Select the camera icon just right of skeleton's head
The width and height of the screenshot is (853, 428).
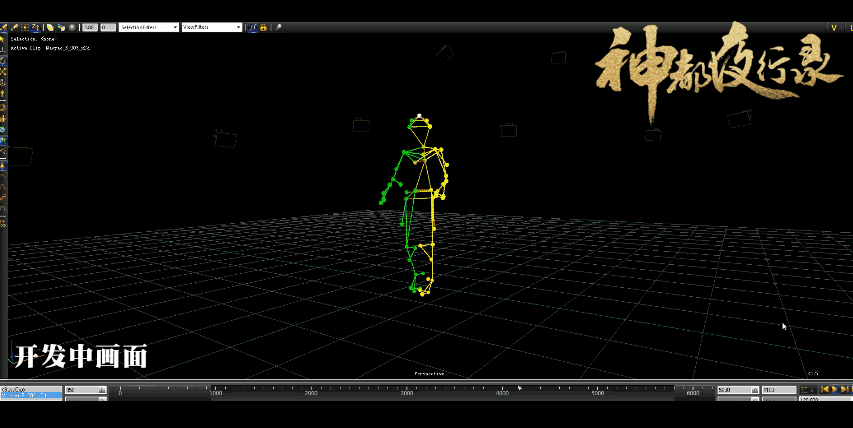[508, 130]
